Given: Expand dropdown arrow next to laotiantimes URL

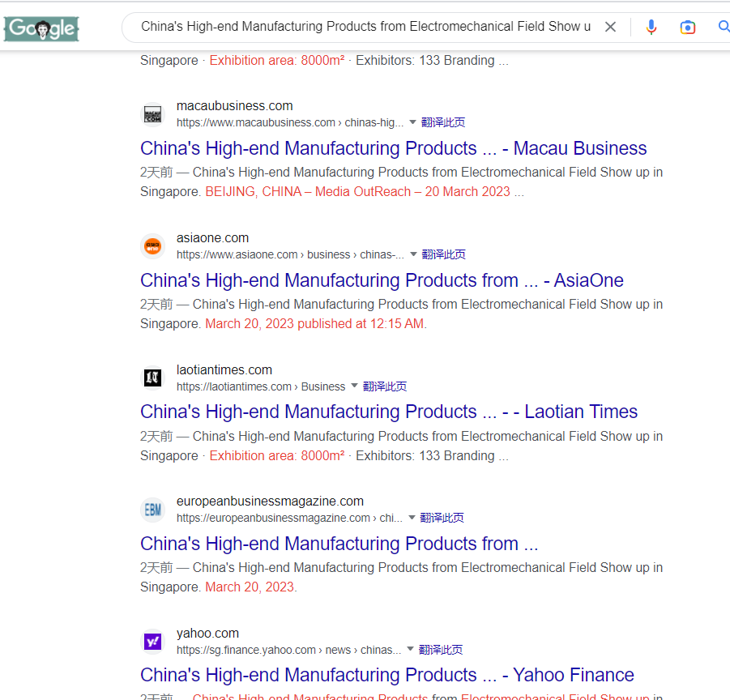Looking at the screenshot, I should (x=354, y=386).
